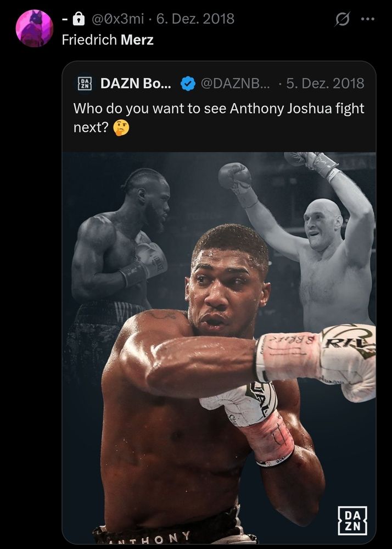Click the DAZN watermark logo in image

pos(352,520)
